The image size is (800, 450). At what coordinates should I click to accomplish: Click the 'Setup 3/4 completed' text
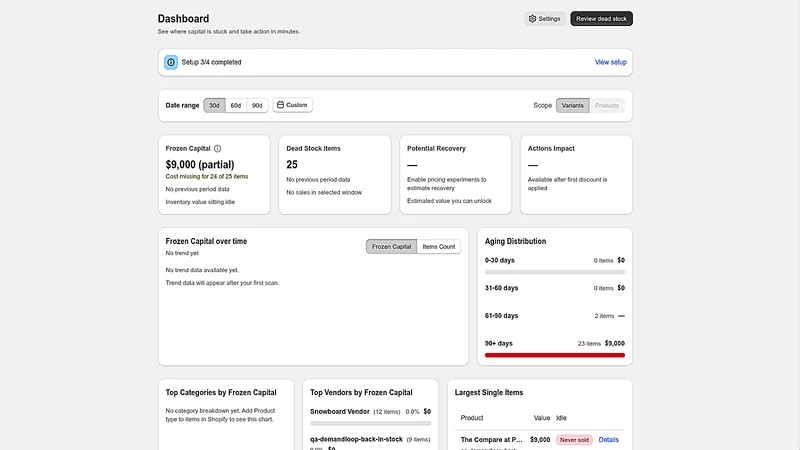(211, 62)
